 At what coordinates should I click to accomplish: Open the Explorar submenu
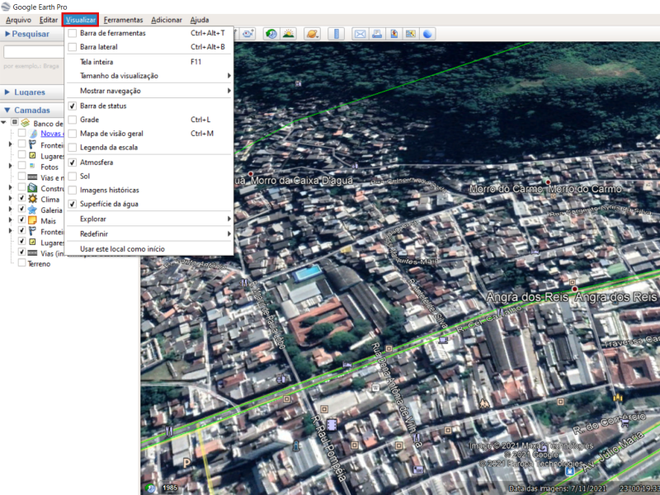[149, 219]
